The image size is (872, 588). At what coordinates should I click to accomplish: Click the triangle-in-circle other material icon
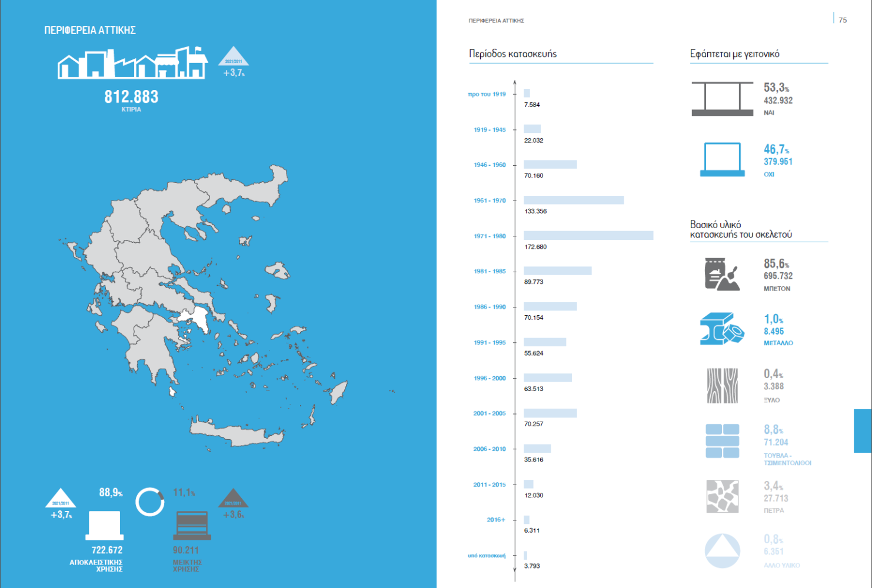click(722, 550)
